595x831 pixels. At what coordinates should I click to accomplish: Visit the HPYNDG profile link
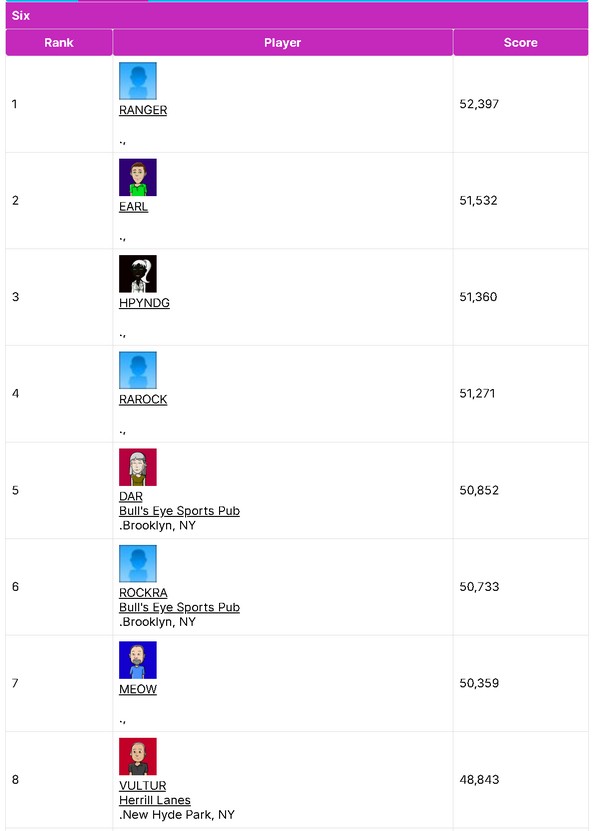coord(144,303)
